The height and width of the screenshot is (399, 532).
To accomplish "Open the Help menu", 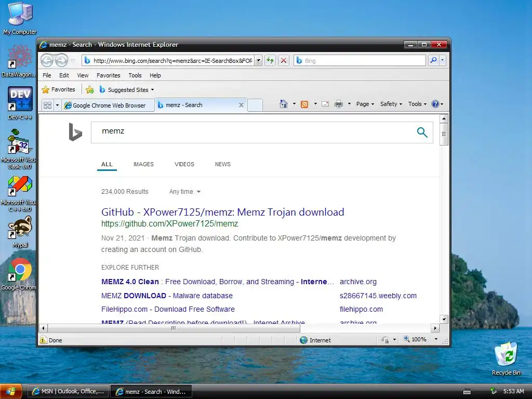I will coord(155,75).
